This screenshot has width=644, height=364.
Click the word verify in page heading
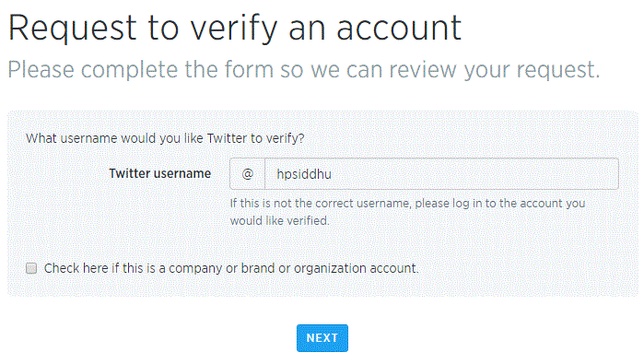pyautogui.click(x=233, y=29)
